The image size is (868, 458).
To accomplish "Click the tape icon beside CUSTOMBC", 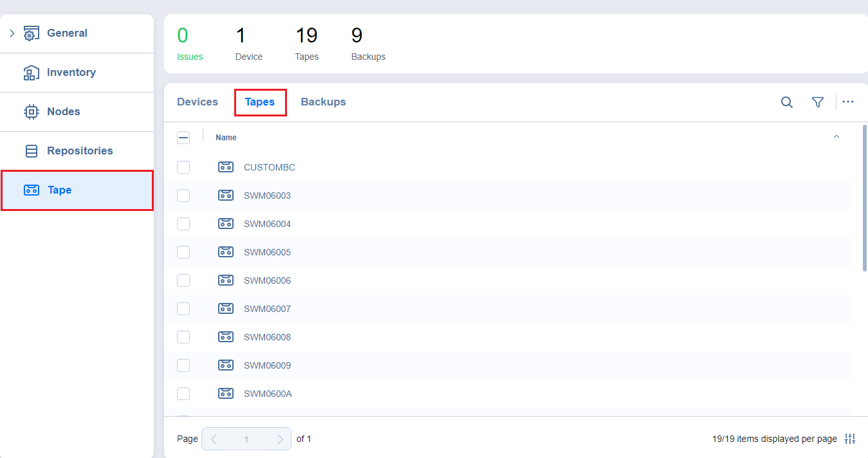I will coord(225,167).
